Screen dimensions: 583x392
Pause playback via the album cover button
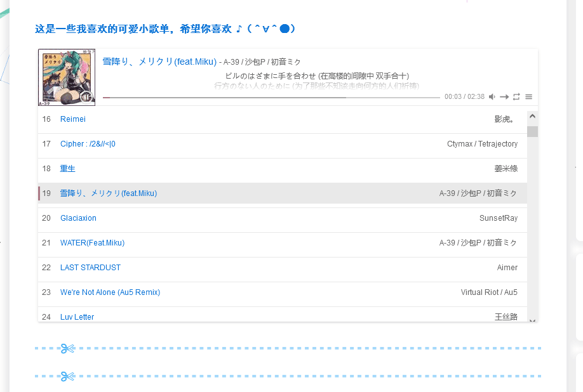point(86,97)
